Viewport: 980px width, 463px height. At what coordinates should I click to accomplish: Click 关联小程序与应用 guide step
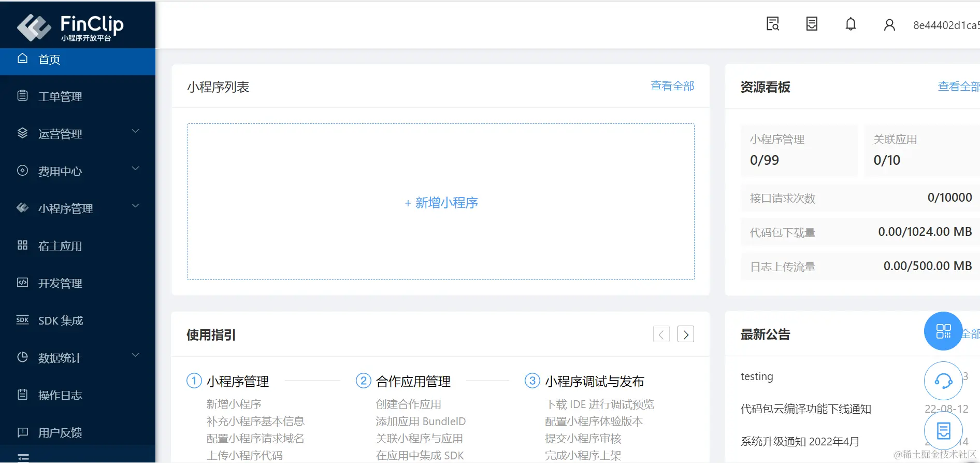tap(420, 438)
